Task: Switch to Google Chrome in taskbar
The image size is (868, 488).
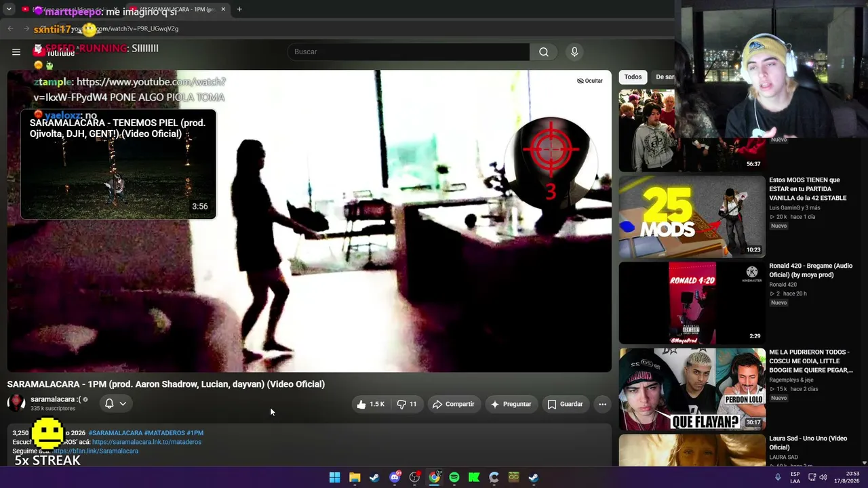Action: click(434, 477)
